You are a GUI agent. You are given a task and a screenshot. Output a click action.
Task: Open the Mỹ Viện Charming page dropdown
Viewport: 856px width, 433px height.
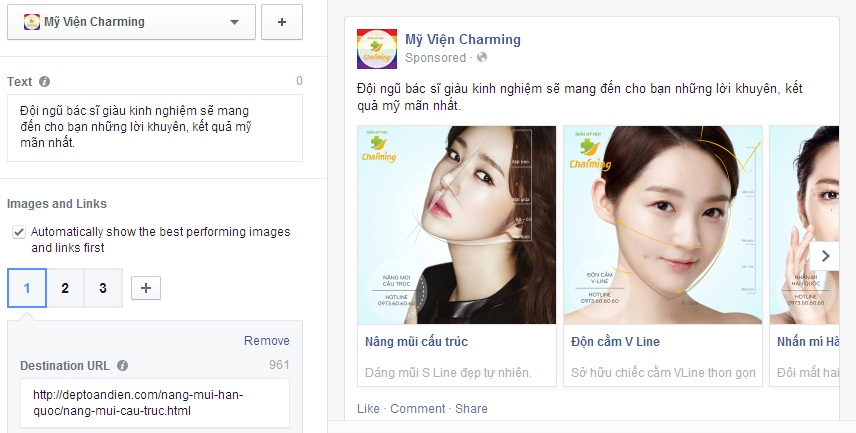coord(131,22)
